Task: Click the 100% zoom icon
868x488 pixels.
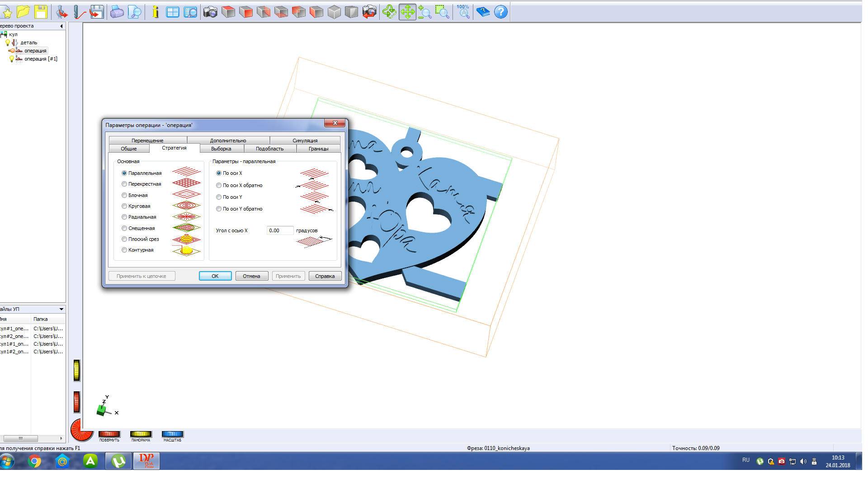Action: 463,12
